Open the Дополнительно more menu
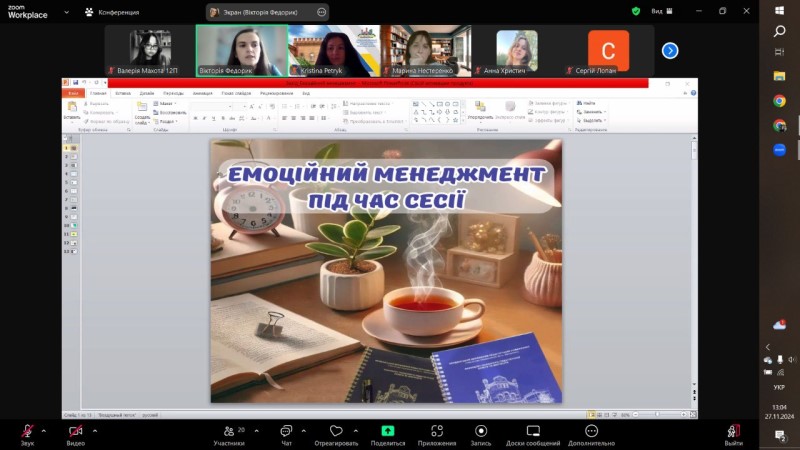 591,435
